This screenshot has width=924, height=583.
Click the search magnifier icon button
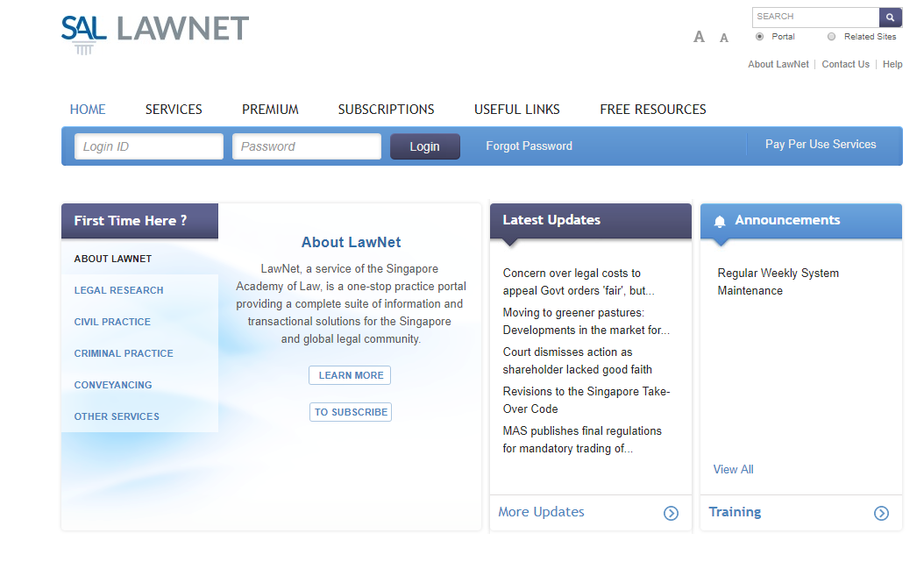[x=890, y=17]
